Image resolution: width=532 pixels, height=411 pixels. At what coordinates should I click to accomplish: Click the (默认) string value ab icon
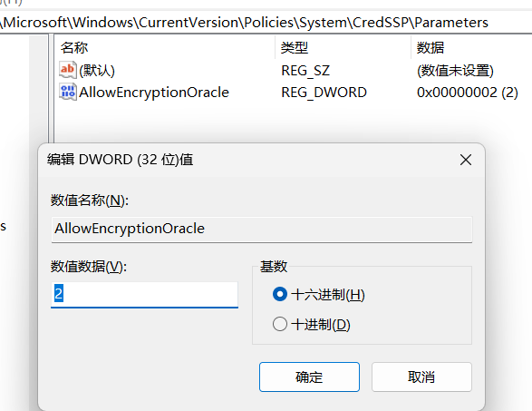(68, 70)
